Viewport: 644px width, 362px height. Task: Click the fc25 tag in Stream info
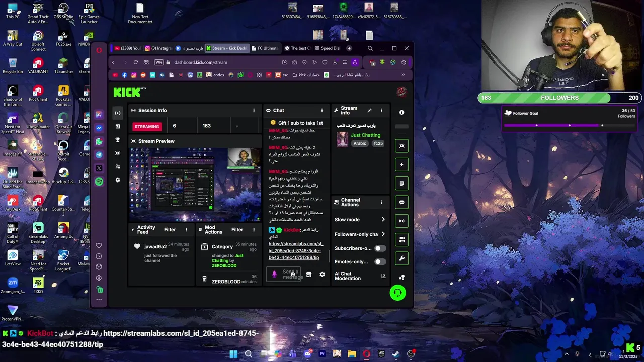[378, 143]
